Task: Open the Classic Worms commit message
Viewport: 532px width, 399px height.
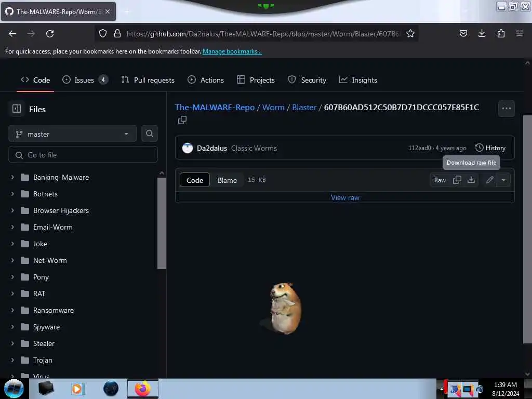Action: (x=254, y=148)
